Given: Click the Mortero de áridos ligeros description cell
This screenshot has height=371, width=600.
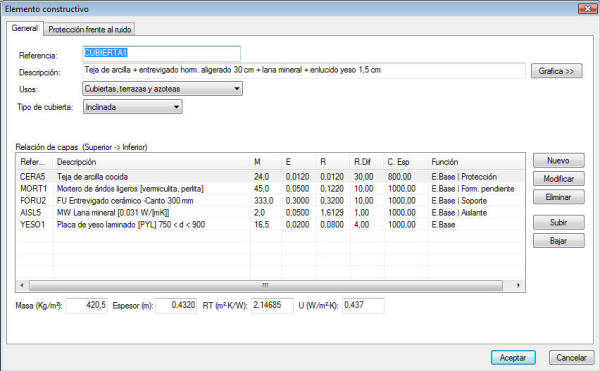Looking at the screenshot, I should point(130,189).
